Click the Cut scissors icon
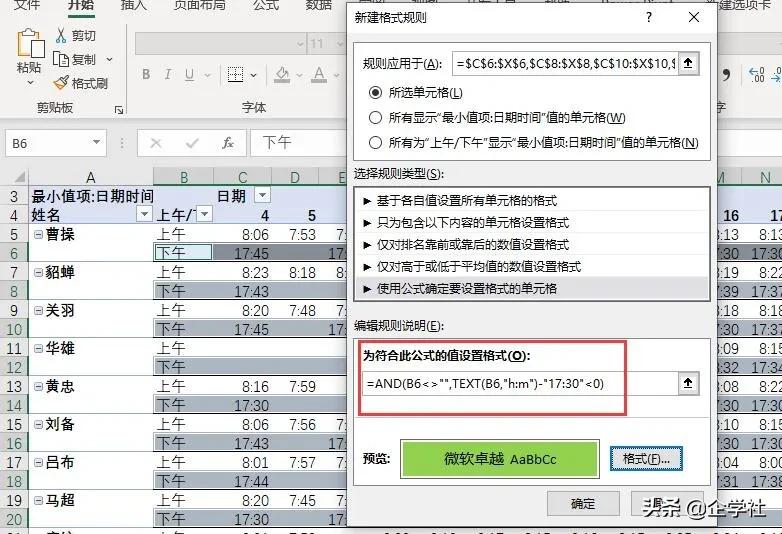 coord(61,35)
